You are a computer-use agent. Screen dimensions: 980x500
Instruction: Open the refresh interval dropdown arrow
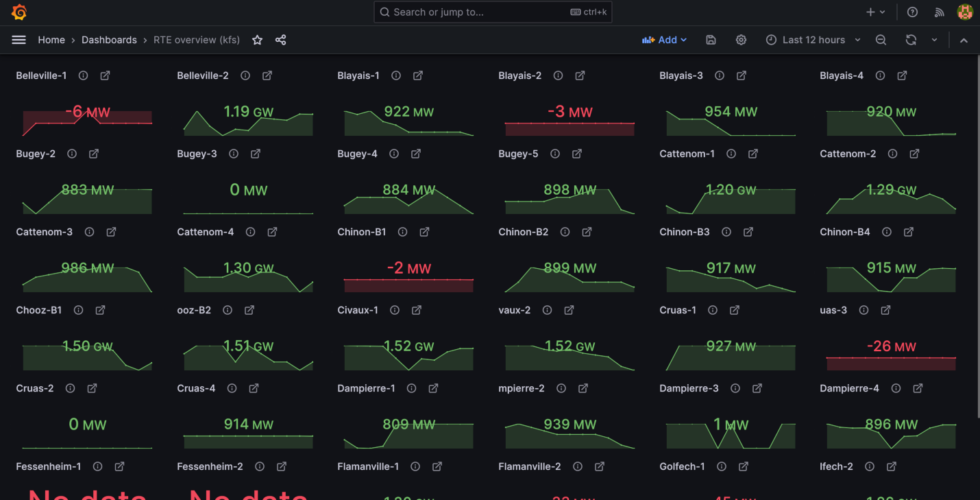[934, 40]
